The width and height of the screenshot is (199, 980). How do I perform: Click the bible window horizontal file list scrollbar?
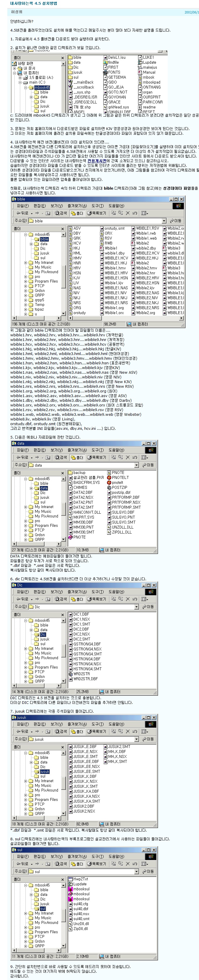click(126, 318)
